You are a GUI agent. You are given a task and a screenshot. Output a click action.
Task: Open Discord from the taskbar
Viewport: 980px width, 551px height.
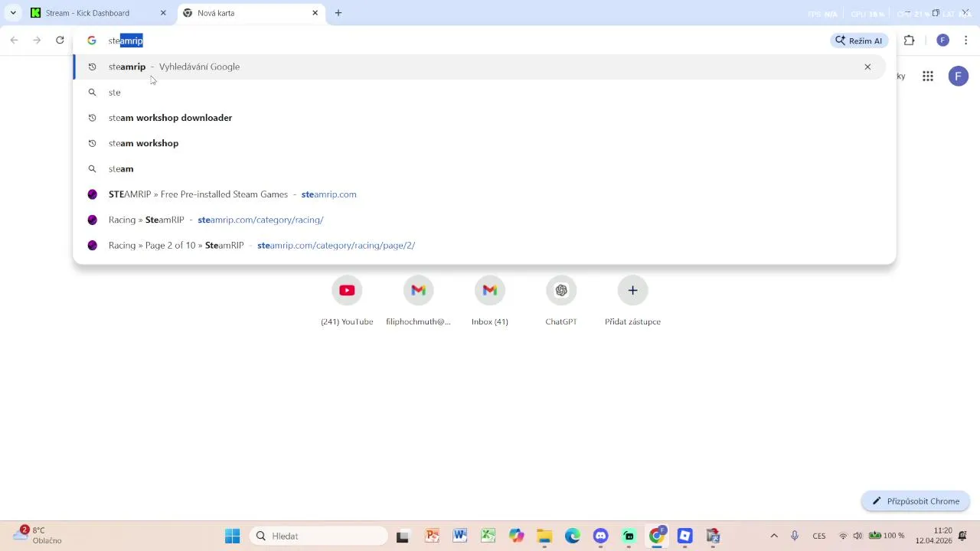pos(601,536)
